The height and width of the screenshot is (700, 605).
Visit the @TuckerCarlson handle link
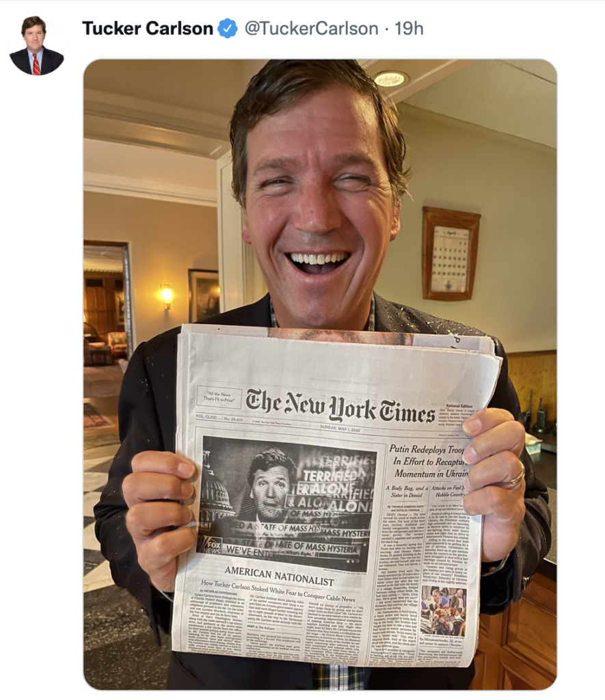tap(311, 29)
